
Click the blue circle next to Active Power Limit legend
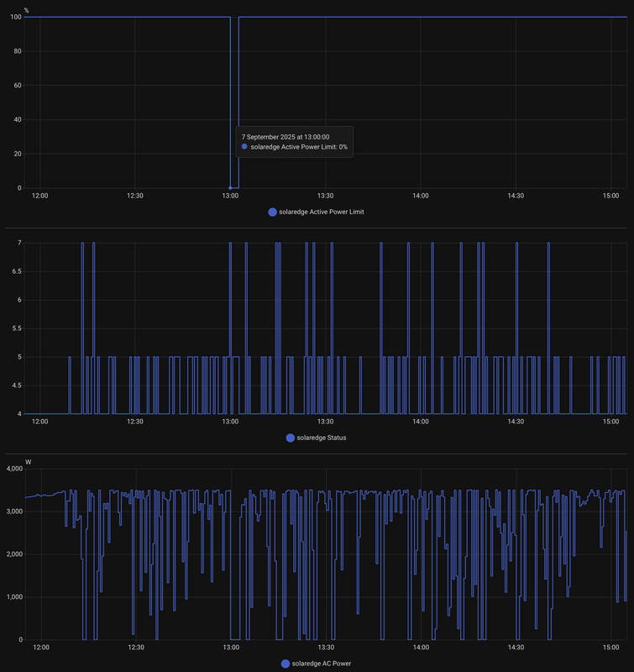point(272,212)
